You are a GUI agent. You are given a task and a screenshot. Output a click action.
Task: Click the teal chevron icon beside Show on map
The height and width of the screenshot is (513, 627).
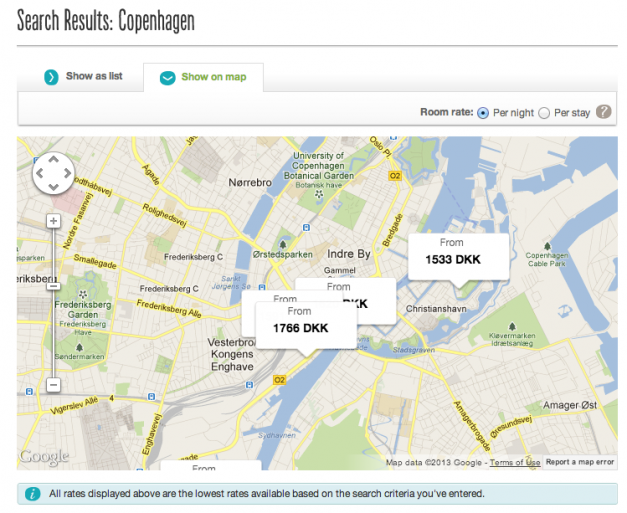(x=168, y=78)
